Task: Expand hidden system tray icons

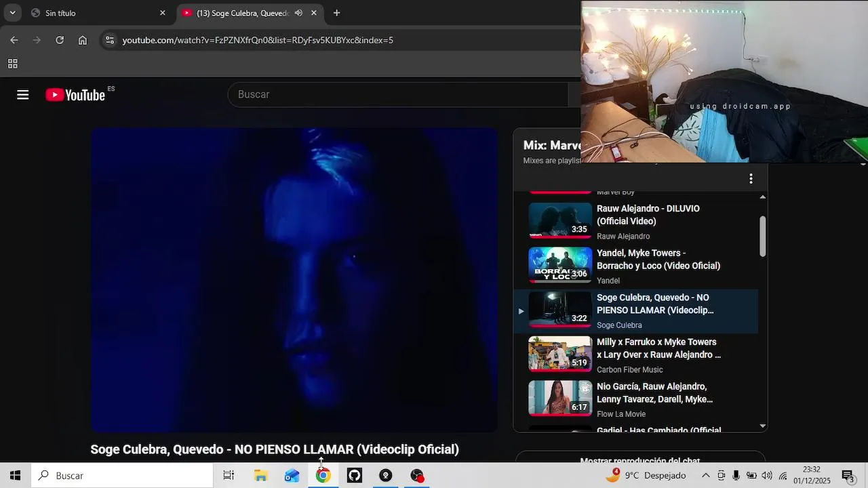Action: pos(705,476)
